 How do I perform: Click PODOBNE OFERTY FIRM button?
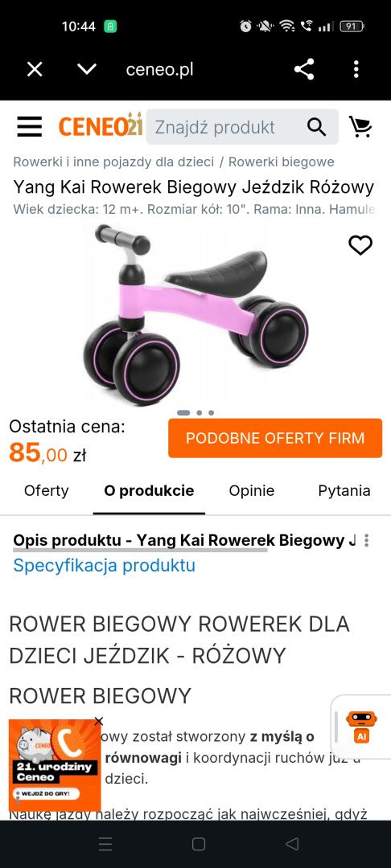click(x=275, y=438)
